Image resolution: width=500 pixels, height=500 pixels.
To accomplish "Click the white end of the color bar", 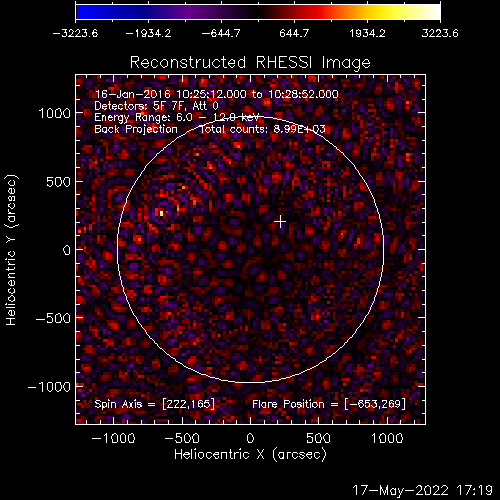I will (433, 12).
